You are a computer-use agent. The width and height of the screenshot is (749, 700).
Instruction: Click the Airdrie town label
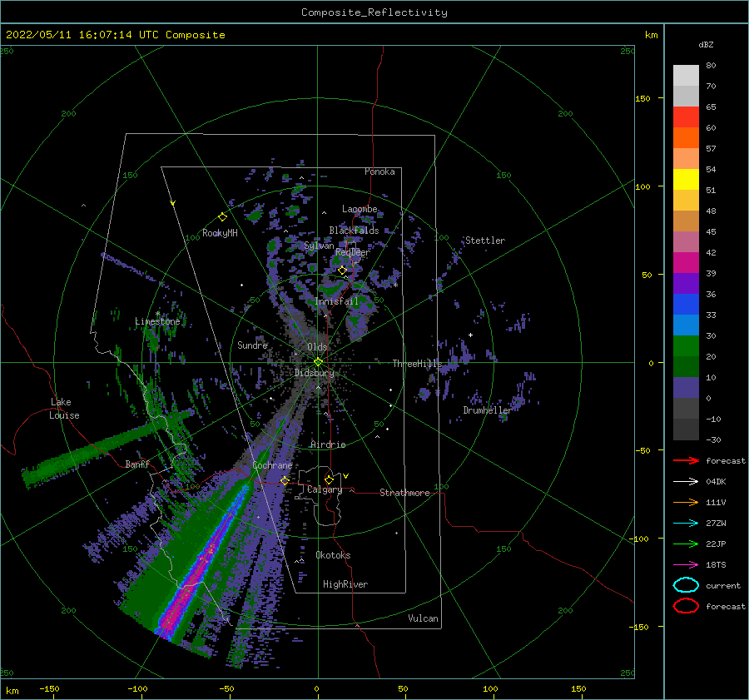(328, 444)
